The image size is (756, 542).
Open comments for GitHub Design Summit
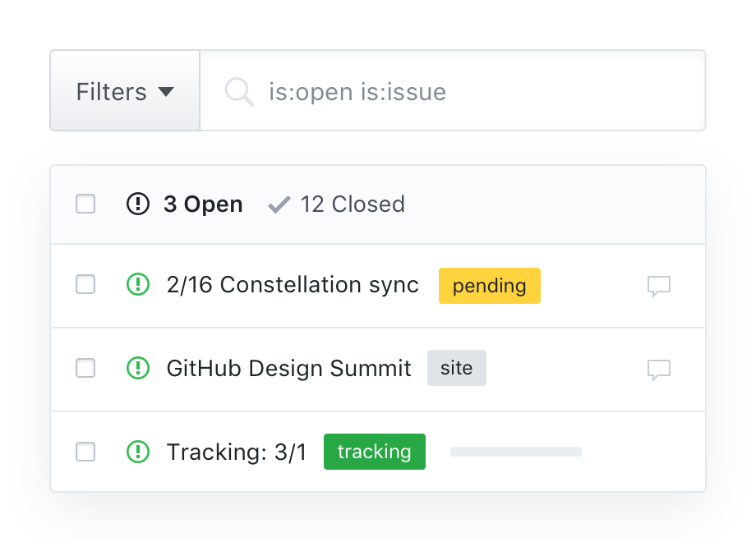(659, 370)
